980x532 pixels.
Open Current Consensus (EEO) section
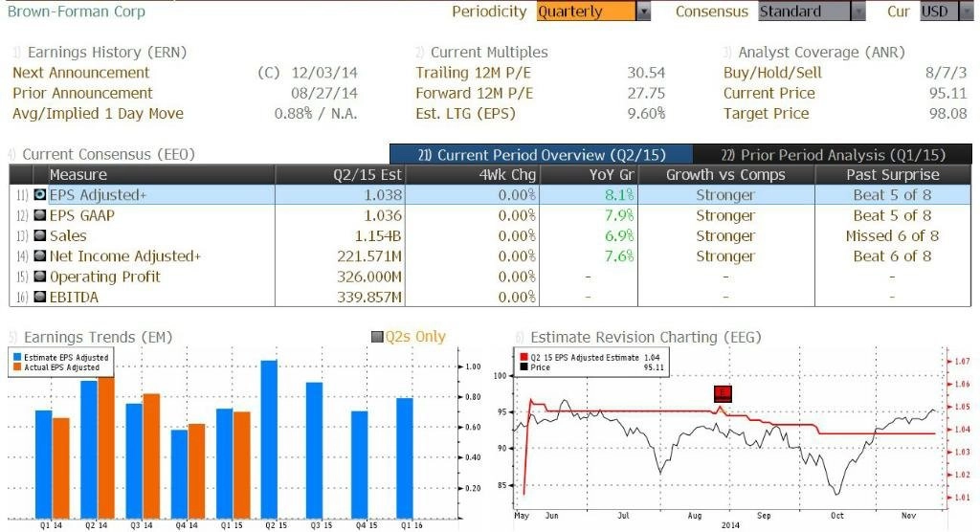click(x=109, y=154)
